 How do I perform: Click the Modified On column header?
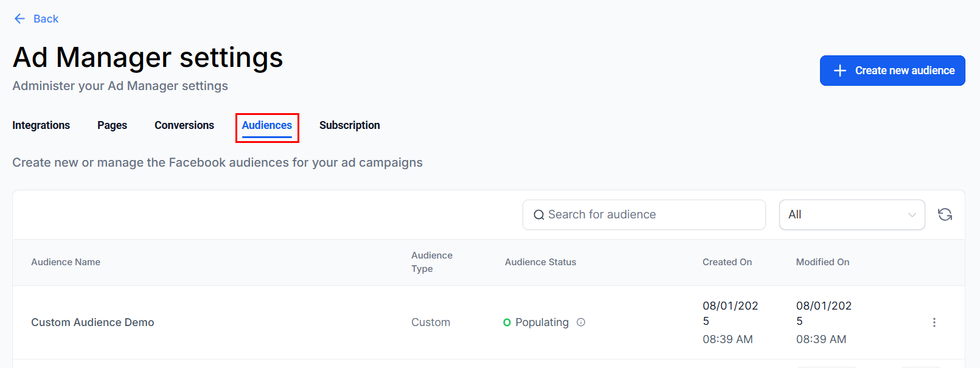(822, 262)
